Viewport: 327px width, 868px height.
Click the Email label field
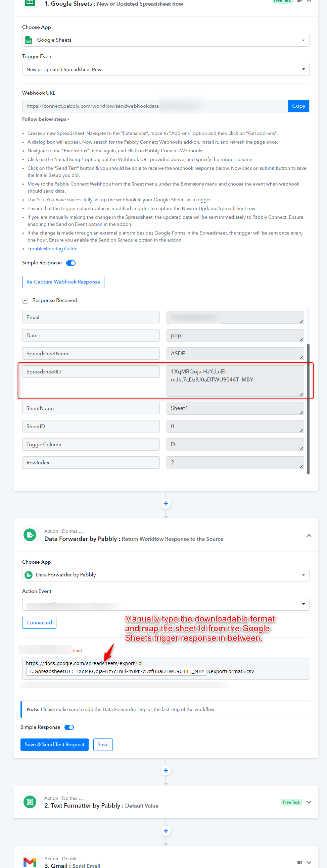(x=91, y=317)
